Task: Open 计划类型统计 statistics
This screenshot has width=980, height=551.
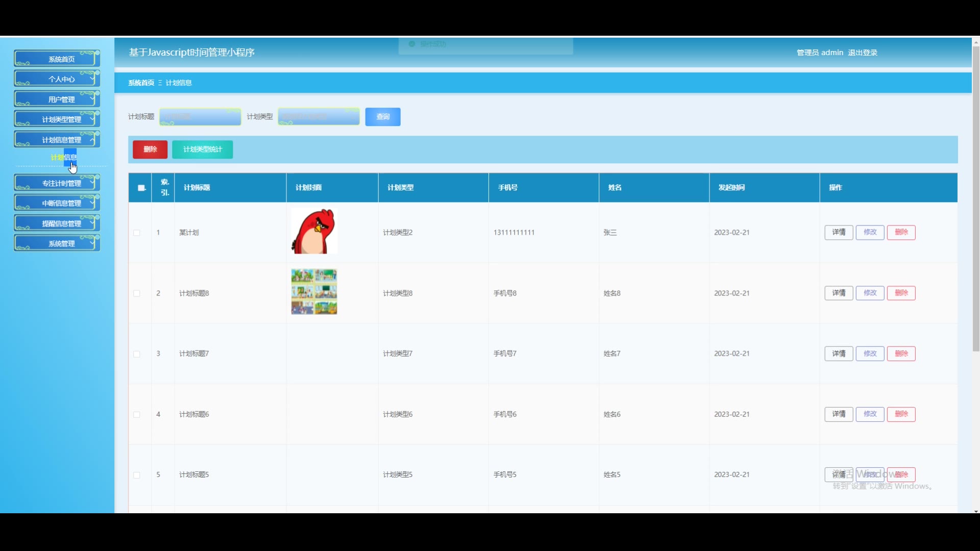Action: 203,149
